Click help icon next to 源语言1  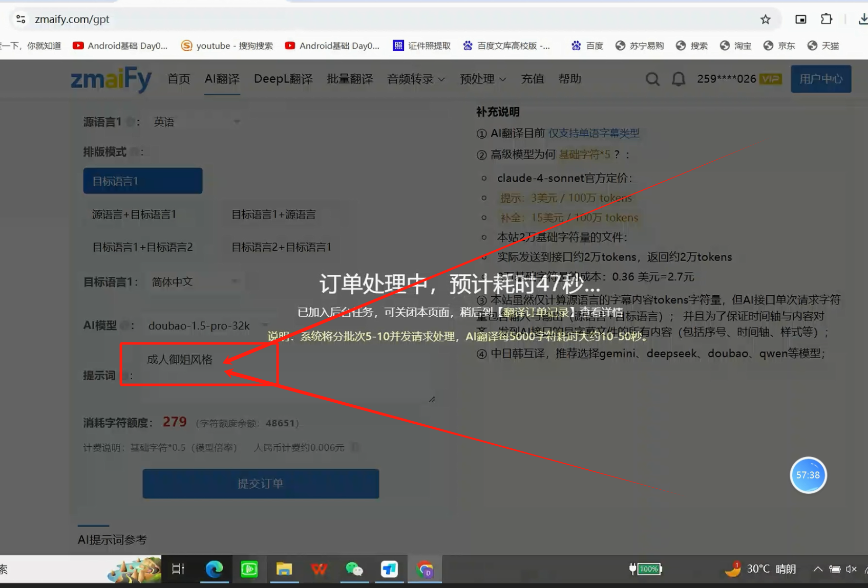[130, 122]
